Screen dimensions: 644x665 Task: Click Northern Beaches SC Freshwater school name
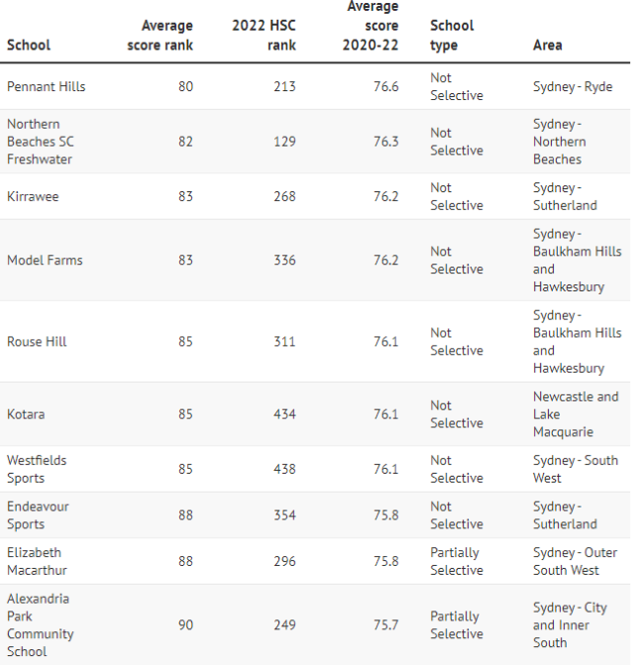point(41,142)
